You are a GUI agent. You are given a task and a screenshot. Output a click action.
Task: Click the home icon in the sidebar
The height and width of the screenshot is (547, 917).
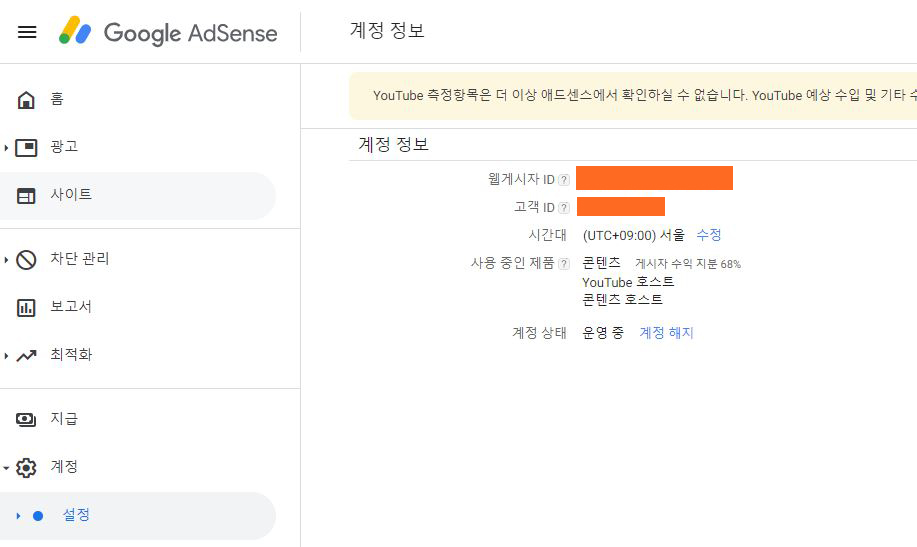(26, 100)
